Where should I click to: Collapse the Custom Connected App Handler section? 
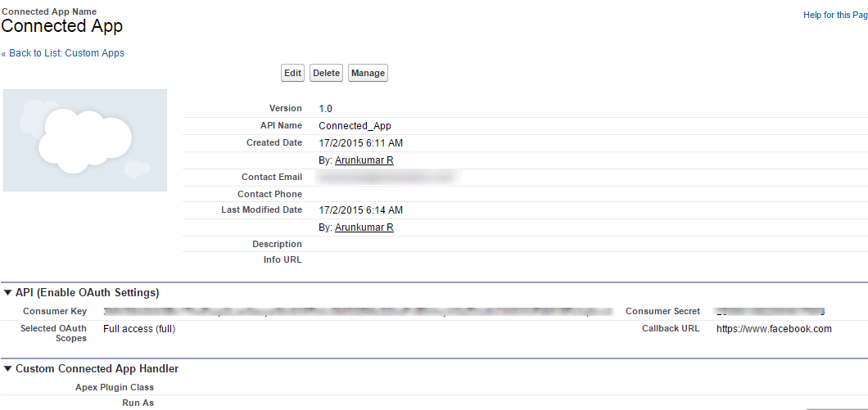point(7,368)
